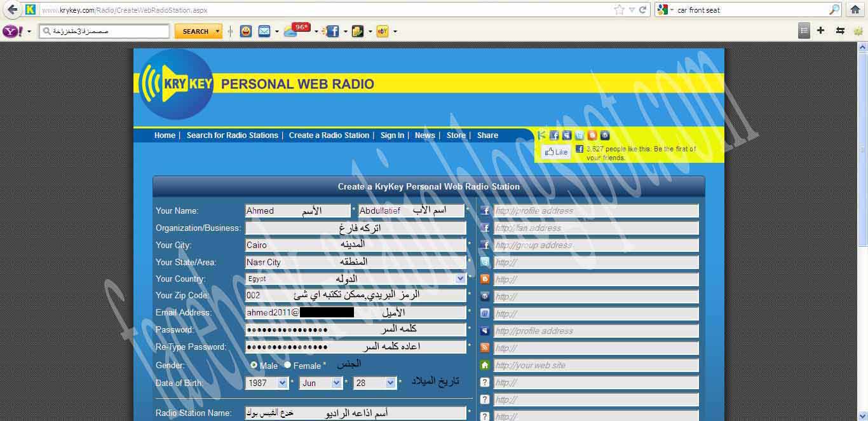Click the KryKey site favicon in the address bar
This screenshot has width=868, height=421.
coord(30,10)
